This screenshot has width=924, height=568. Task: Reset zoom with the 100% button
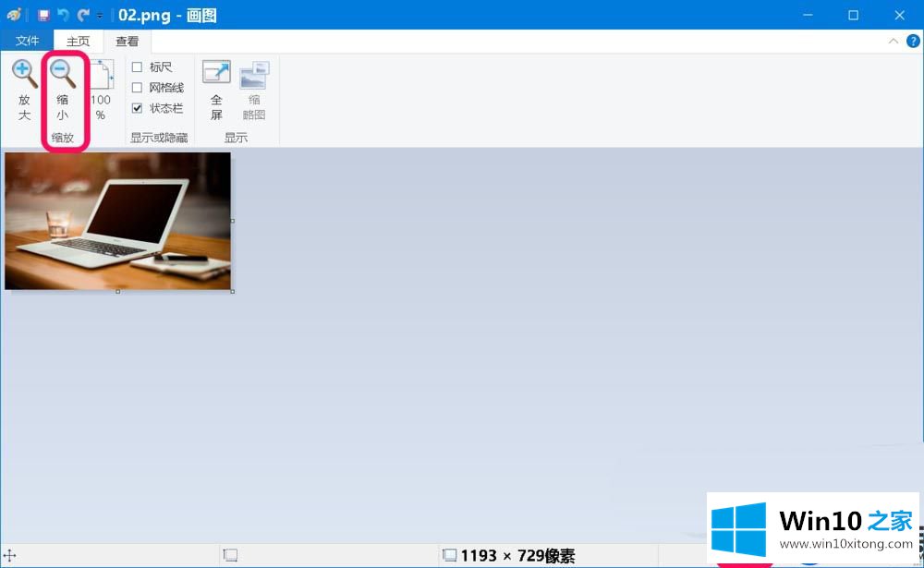[x=101, y=90]
